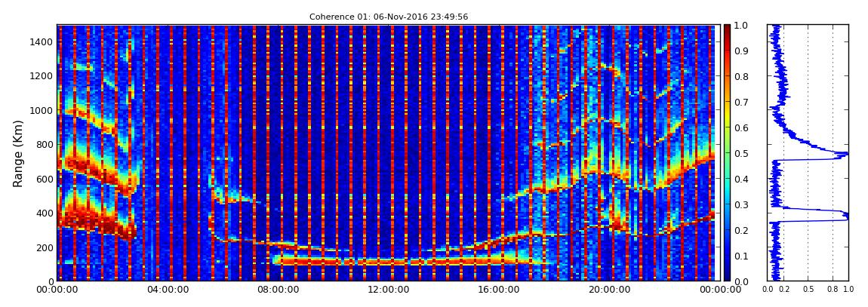
Task: Click the yellow middle section of the colorbar
Action: point(727,116)
